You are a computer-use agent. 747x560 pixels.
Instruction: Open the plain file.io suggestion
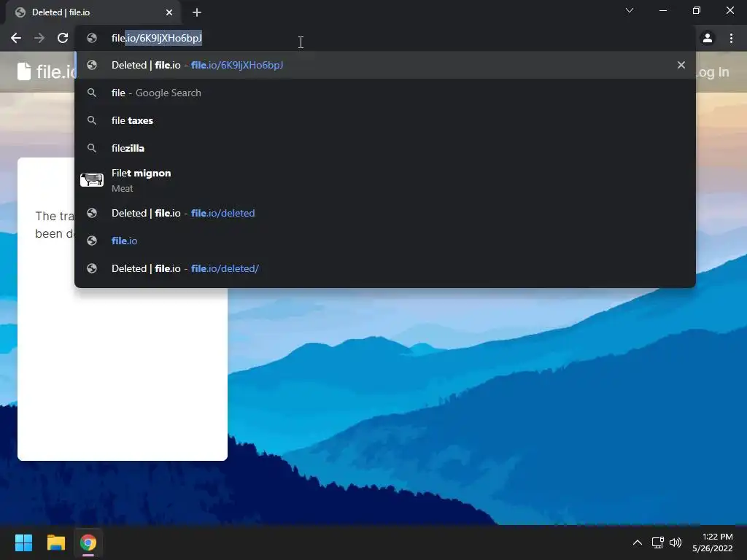coord(385,241)
